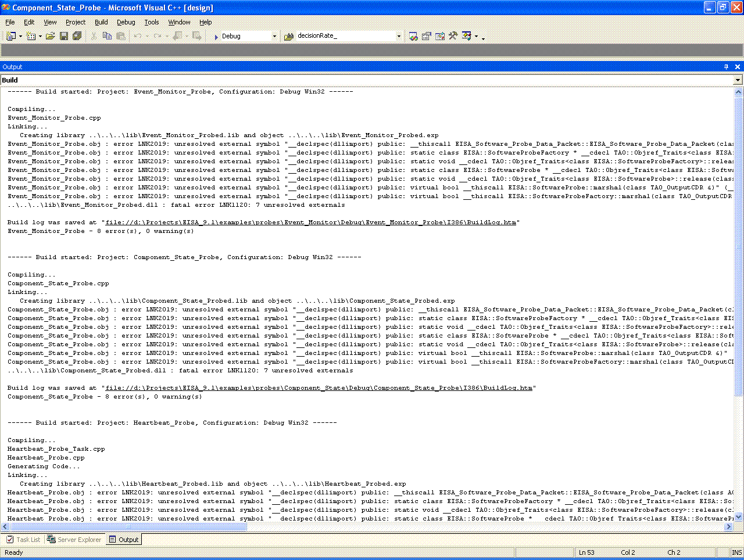The height and width of the screenshot is (560, 744).
Task: Expand the Redo history dropdown arrow
Action: tap(167, 36)
